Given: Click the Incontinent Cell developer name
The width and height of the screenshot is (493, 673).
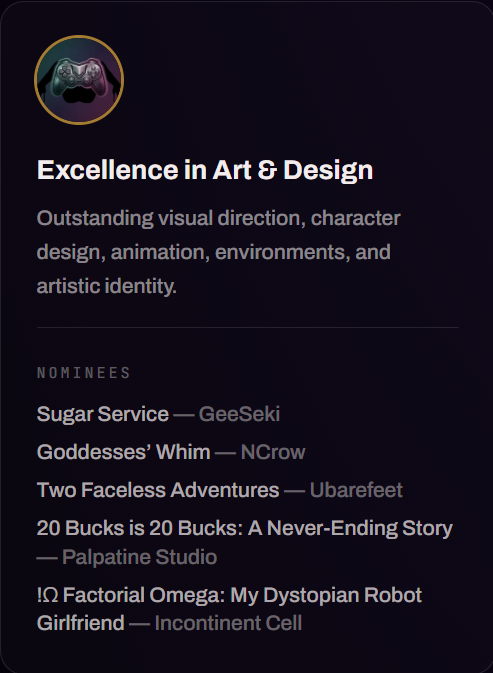Looking at the screenshot, I should coord(228,623).
